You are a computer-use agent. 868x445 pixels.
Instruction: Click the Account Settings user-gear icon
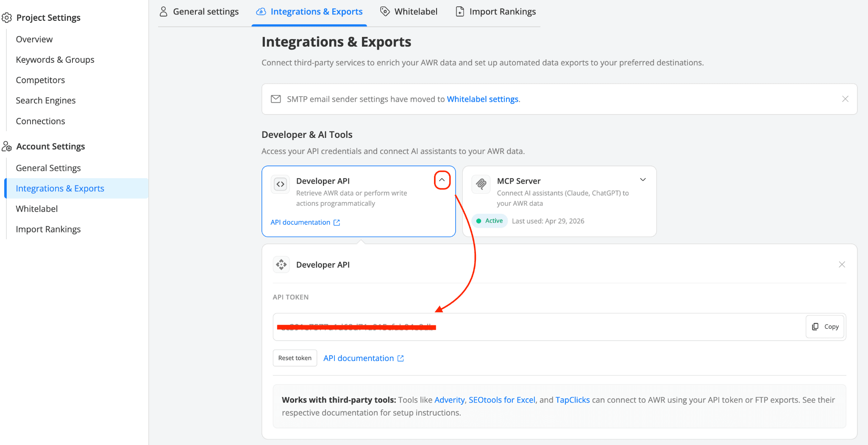pyautogui.click(x=7, y=146)
